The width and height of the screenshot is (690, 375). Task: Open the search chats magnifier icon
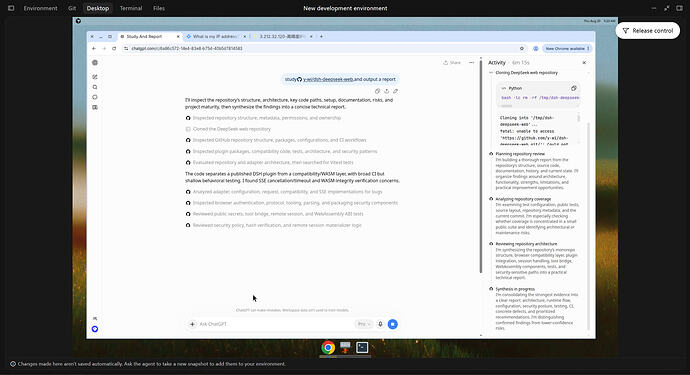[95, 87]
